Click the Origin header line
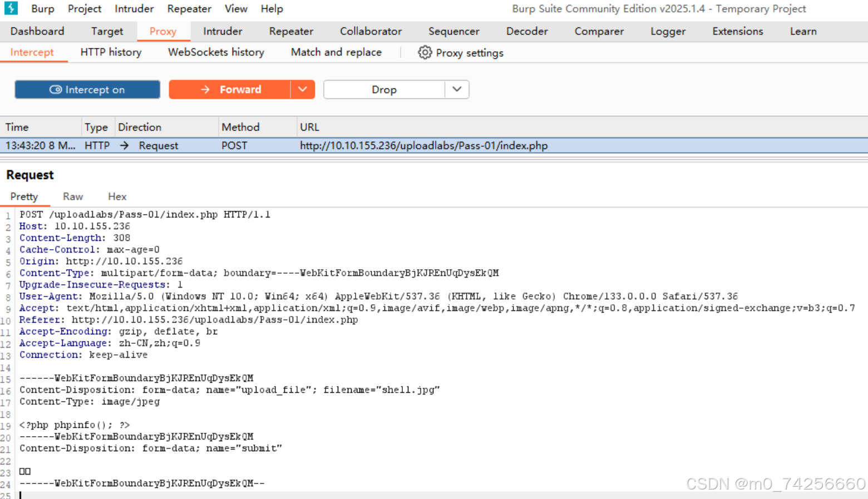The image size is (868, 499). pos(101,261)
